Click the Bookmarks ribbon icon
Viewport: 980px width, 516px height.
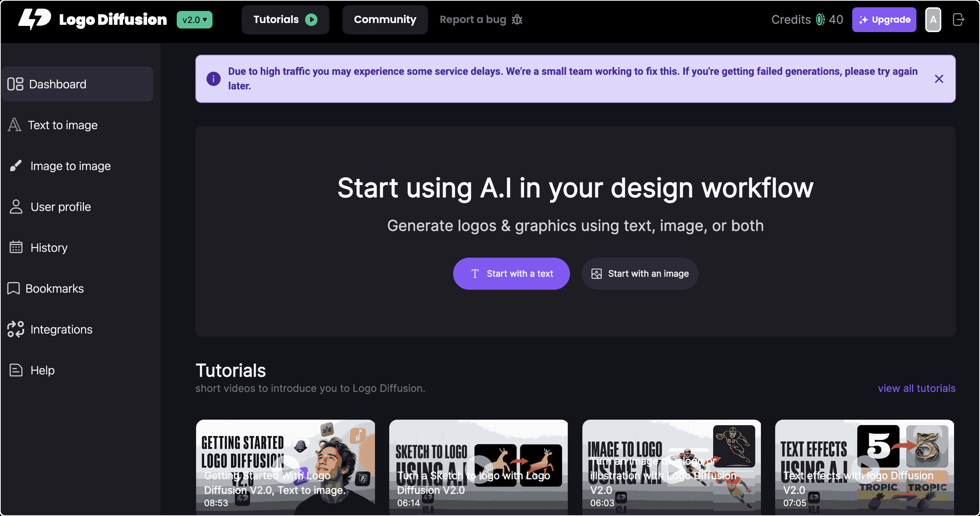13,289
